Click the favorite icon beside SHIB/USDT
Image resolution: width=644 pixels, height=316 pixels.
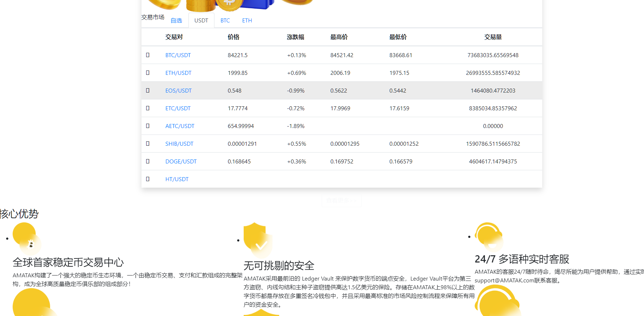(x=148, y=144)
